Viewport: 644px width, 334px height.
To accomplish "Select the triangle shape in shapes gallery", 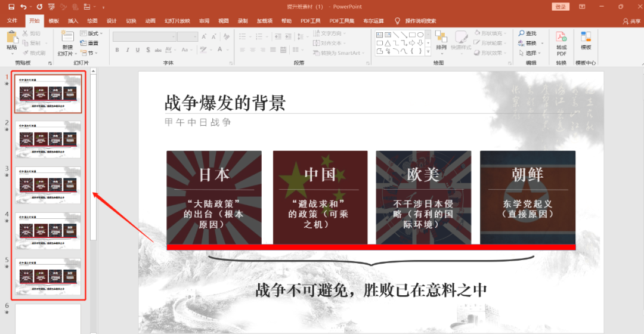I will 388,43.
